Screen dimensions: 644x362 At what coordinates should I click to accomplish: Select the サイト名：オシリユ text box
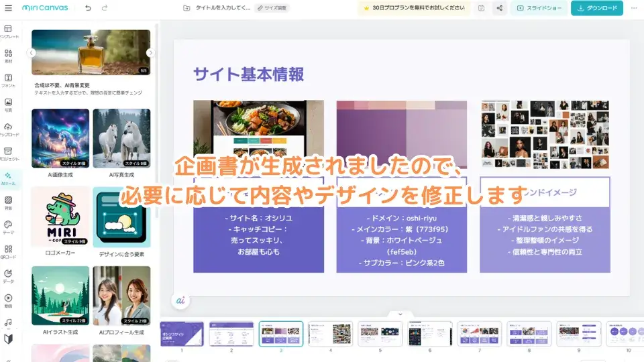tap(259, 235)
